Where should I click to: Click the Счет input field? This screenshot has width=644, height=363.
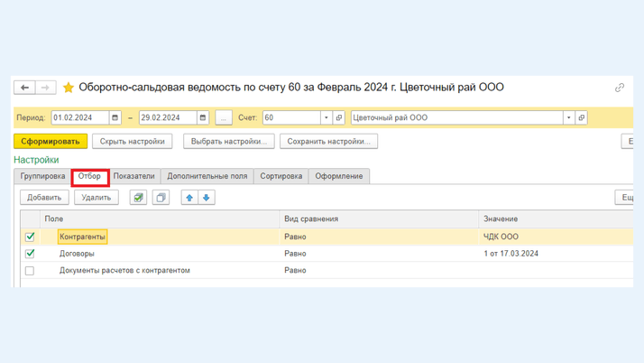291,117
